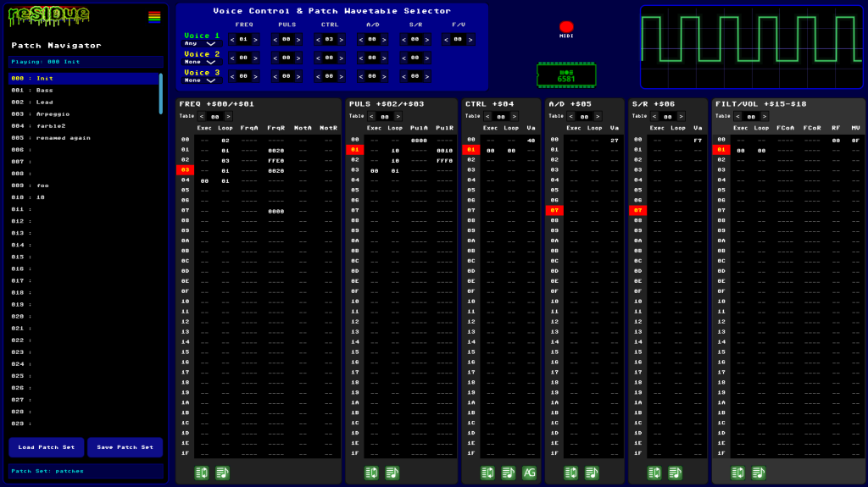The width and height of the screenshot is (868, 487).
Task: Click the highlighted row 03 in FREQ table
Action: click(x=185, y=170)
